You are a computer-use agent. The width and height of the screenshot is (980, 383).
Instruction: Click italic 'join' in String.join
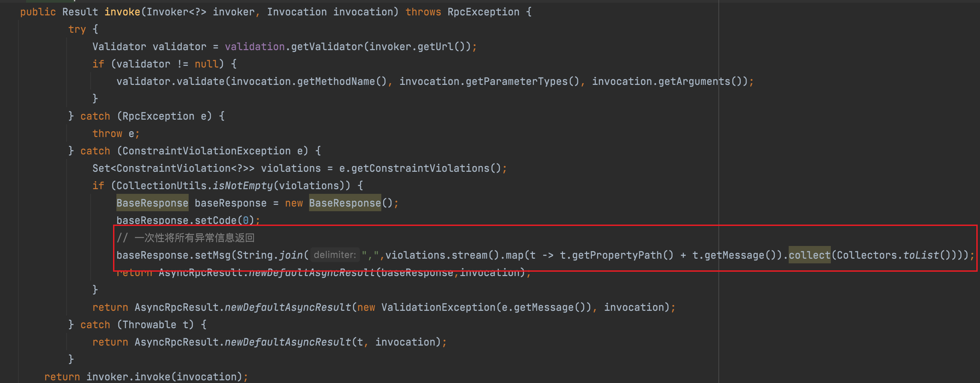(291, 255)
